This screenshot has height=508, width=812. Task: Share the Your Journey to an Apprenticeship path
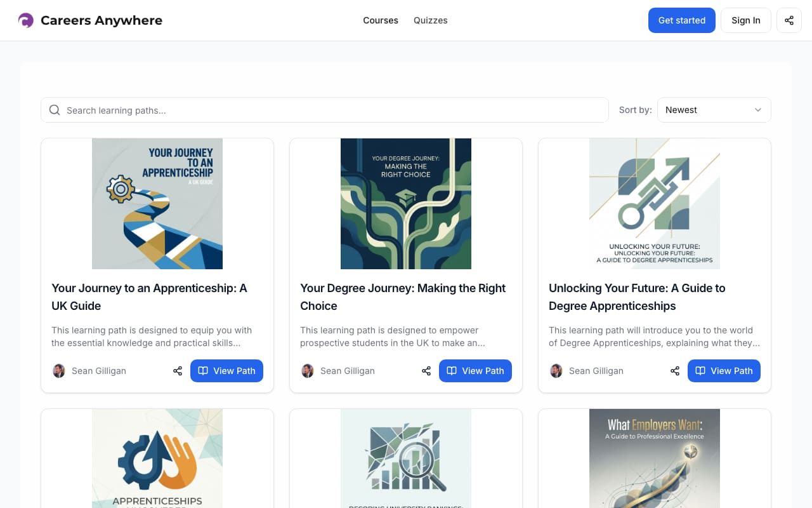click(x=178, y=371)
